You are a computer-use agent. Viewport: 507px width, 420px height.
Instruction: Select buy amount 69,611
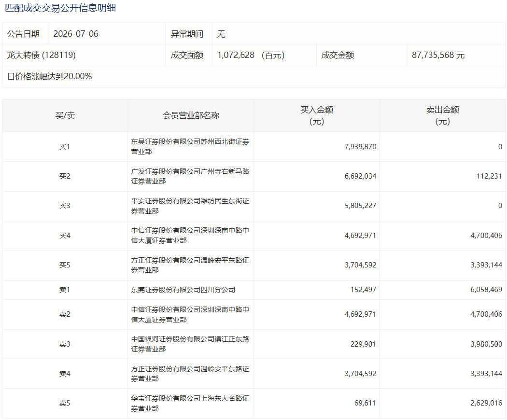pyautogui.click(x=366, y=403)
